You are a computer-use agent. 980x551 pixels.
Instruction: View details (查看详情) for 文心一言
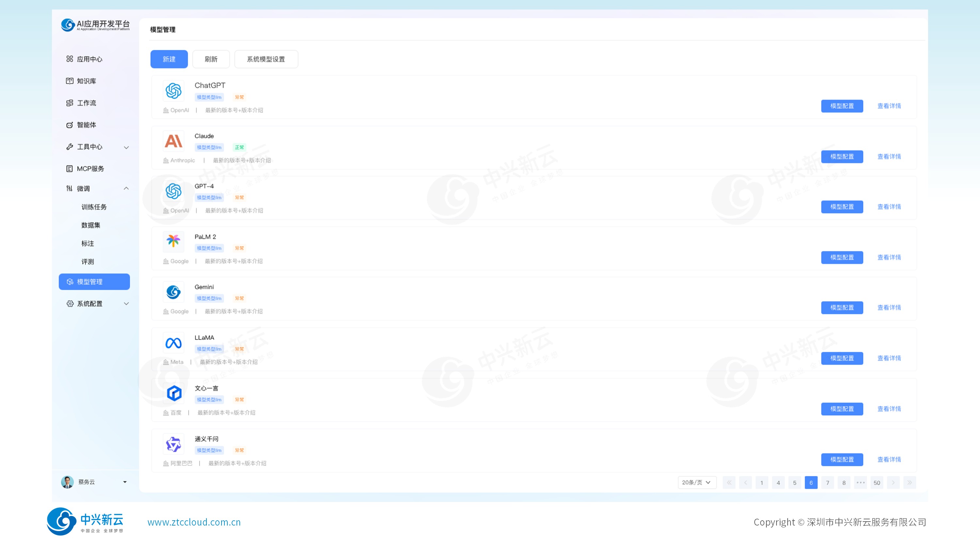889,409
